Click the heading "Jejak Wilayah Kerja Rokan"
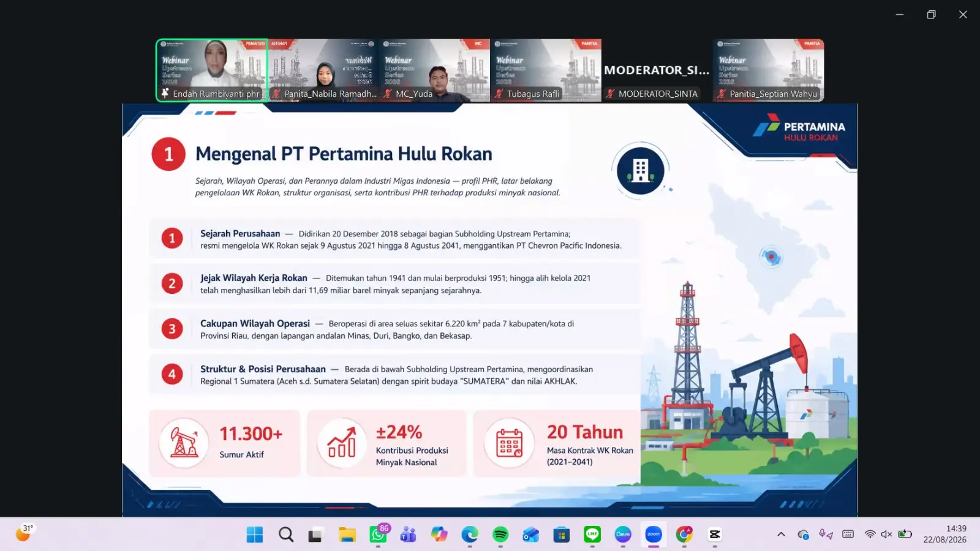 tap(254, 278)
